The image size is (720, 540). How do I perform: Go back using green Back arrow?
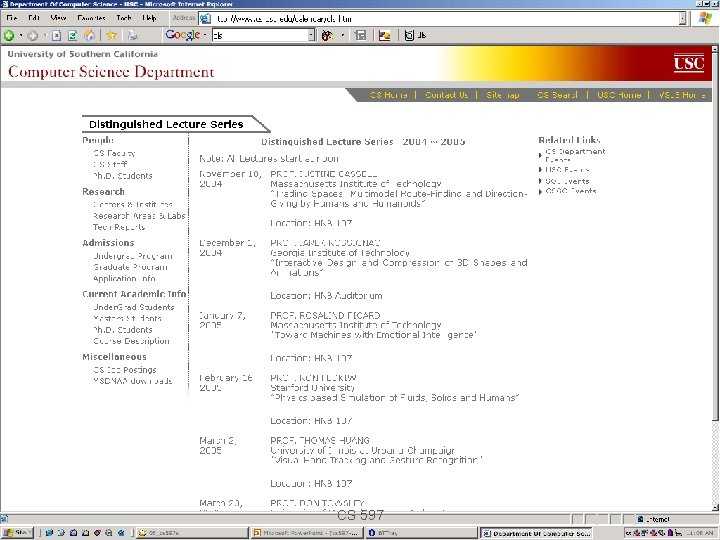9,35
